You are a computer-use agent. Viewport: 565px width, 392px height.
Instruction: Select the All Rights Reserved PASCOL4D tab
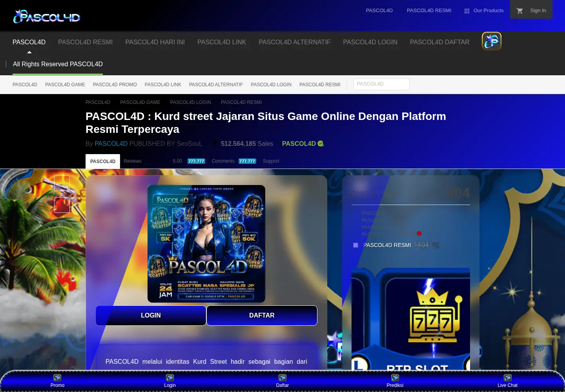click(58, 64)
